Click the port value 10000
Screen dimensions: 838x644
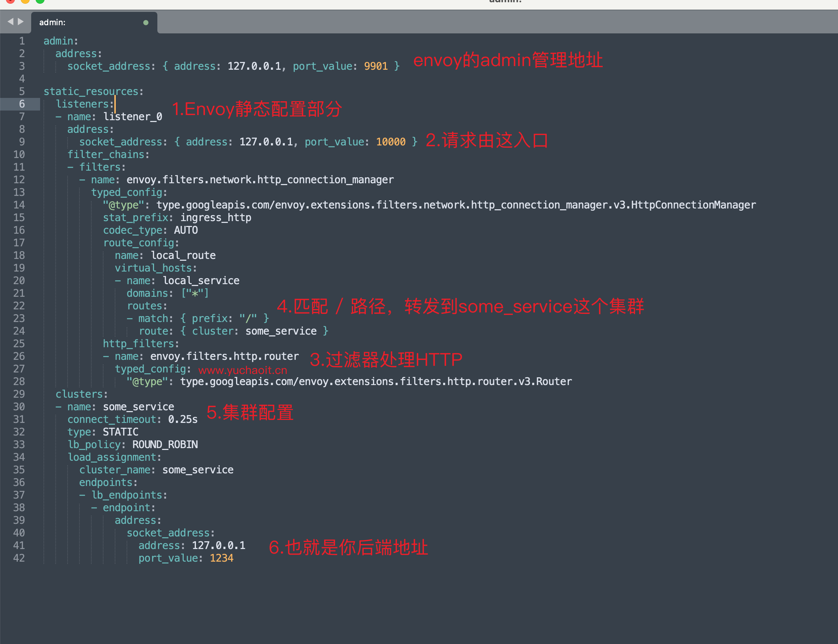(x=390, y=142)
